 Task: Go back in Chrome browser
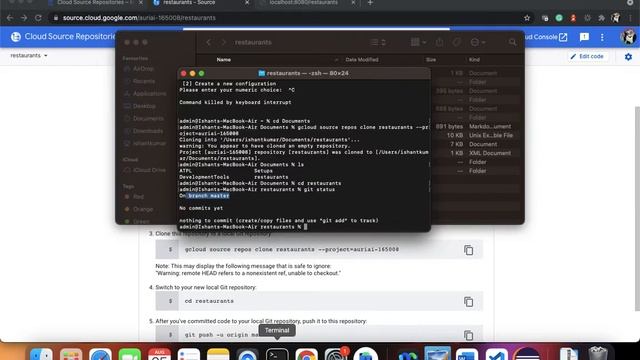tap(10, 18)
